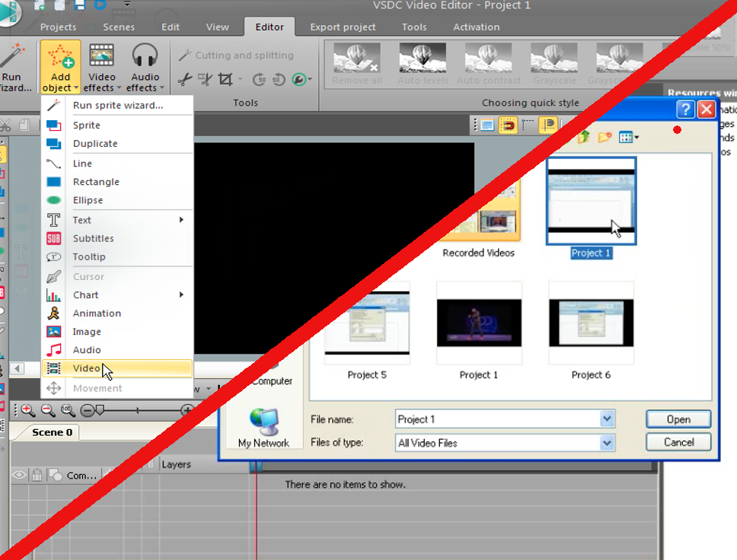Cancel the file open dialog

678,442
